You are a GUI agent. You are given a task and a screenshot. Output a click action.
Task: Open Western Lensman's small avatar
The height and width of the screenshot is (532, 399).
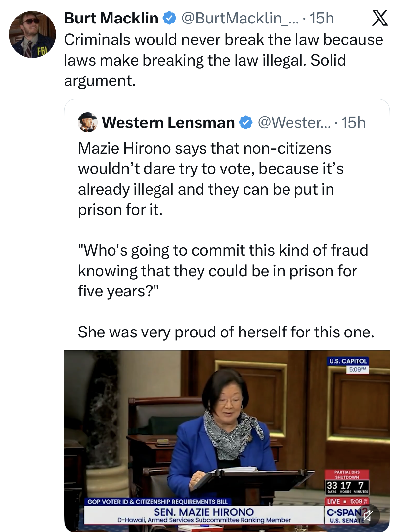point(88,122)
